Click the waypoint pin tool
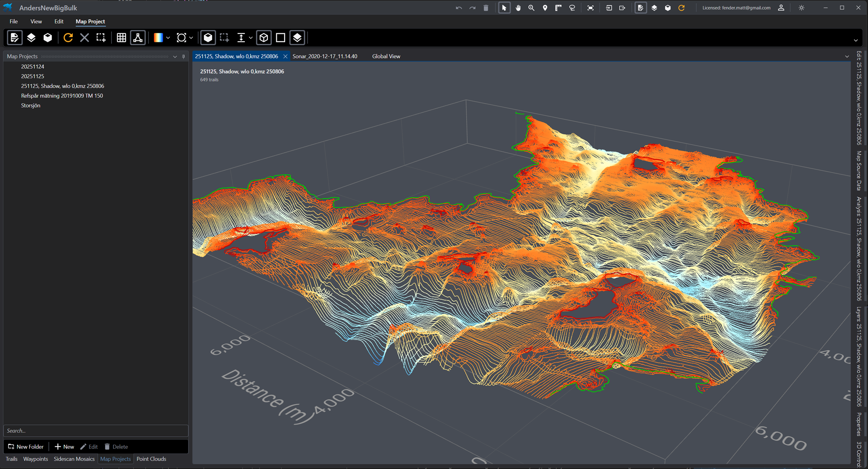868x469 pixels. [x=545, y=8]
